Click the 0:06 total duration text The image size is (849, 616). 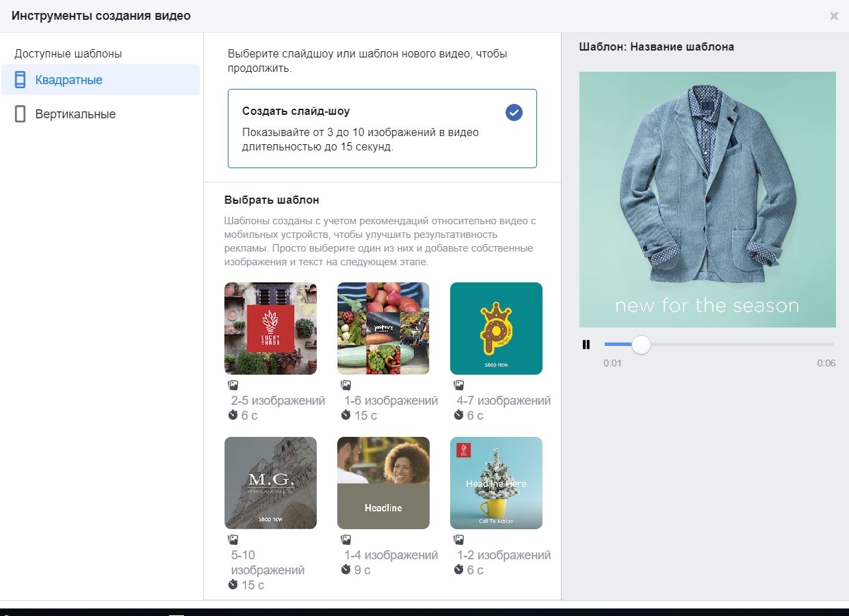tap(826, 363)
